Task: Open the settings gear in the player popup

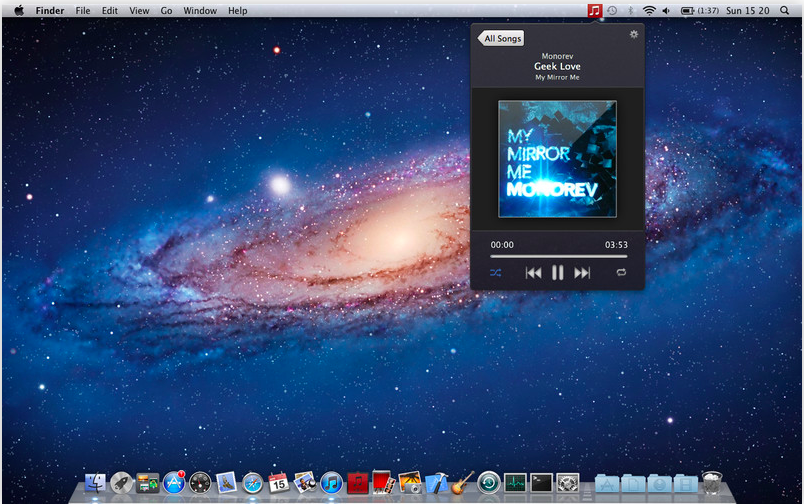Action: [634, 34]
